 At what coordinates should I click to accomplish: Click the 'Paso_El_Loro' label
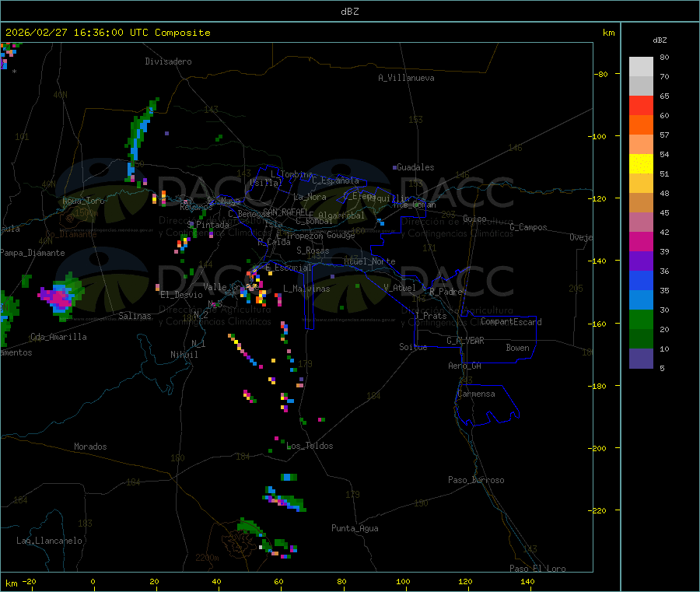pyautogui.click(x=537, y=569)
